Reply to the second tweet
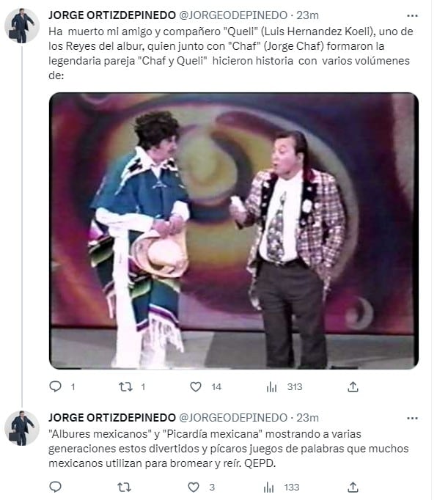This screenshot has height=500, width=448. pos(56,487)
